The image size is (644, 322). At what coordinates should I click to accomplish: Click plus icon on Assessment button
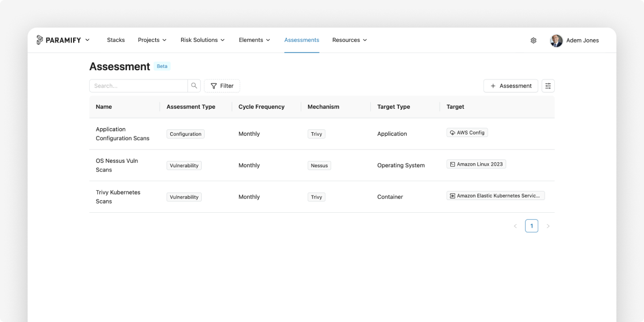493,86
